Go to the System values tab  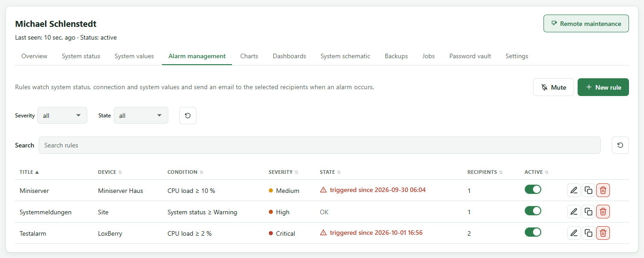[x=134, y=56]
